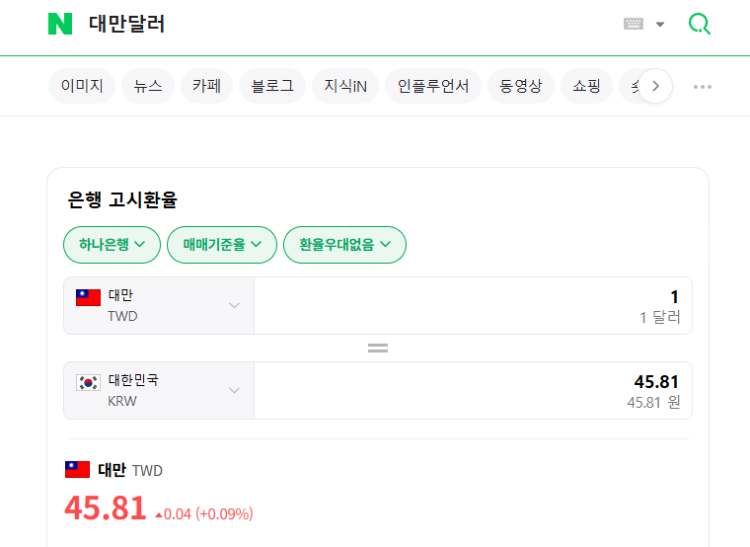Viewport: 750px width, 547px height.
Task: Expand the arrow beside the keyboard icon
Action: coord(660,24)
